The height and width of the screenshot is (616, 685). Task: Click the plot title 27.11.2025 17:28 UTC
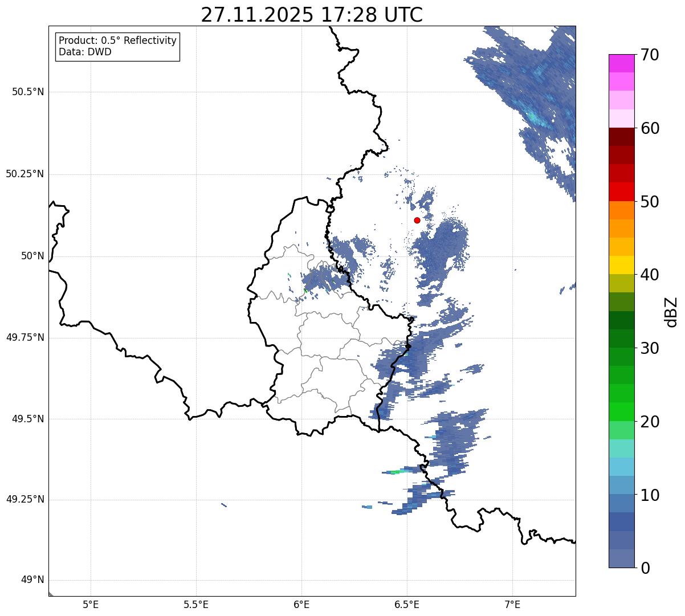pos(312,15)
